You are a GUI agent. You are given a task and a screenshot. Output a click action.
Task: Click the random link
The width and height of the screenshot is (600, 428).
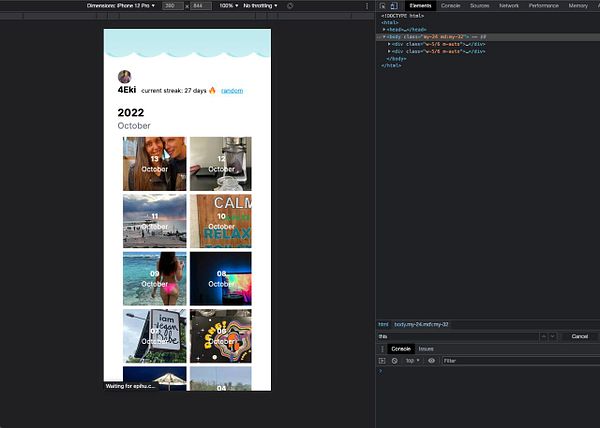tap(232, 91)
